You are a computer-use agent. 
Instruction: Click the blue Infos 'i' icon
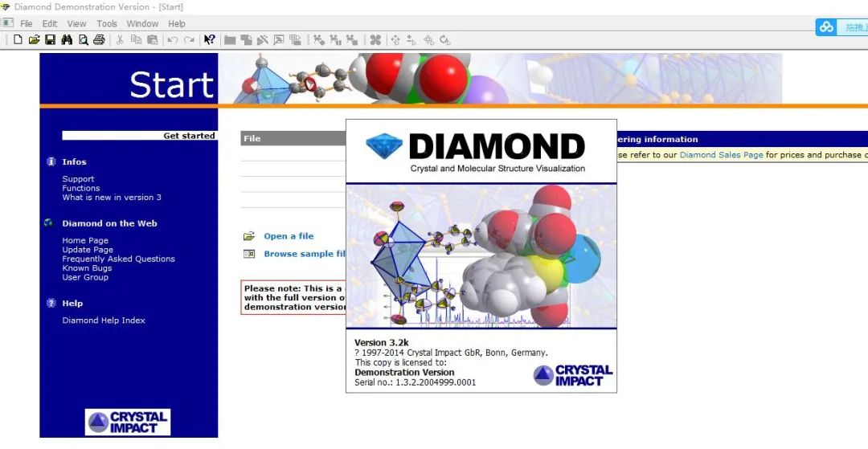click(x=51, y=161)
